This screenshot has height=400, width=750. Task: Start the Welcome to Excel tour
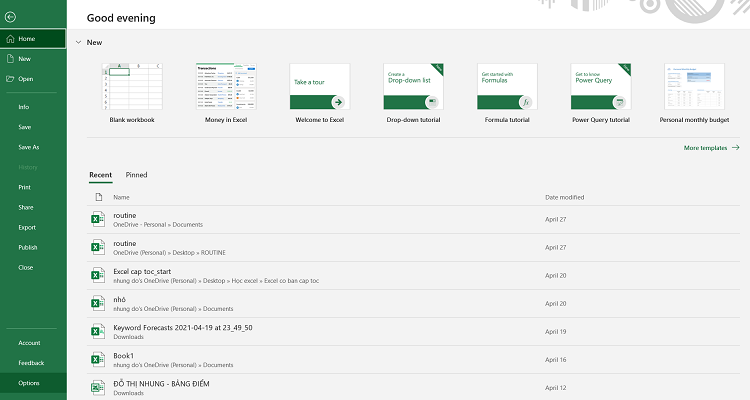(x=320, y=93)
